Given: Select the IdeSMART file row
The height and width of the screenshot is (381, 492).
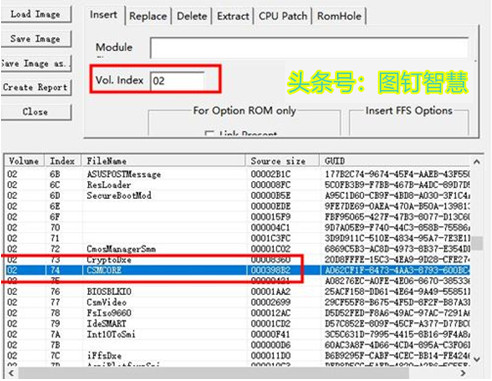Looking at the screenshot, I should click(238, 324).
